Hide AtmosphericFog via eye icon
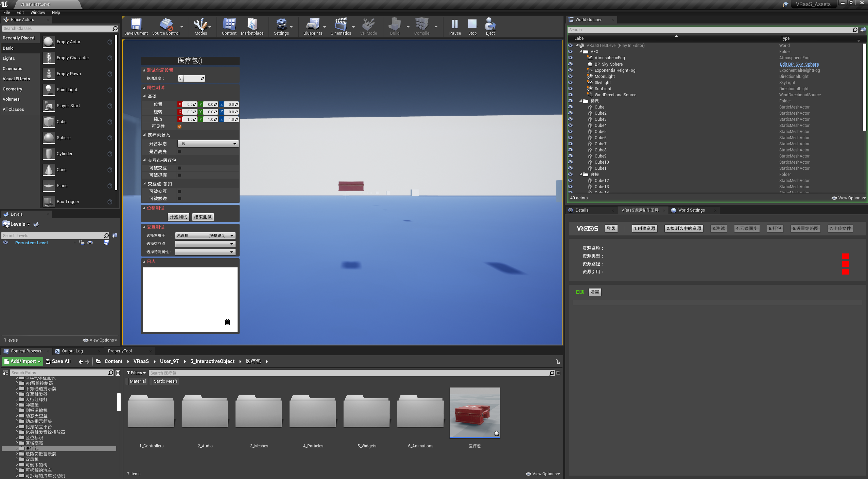868x479 pixels. [x=570, y=58]
